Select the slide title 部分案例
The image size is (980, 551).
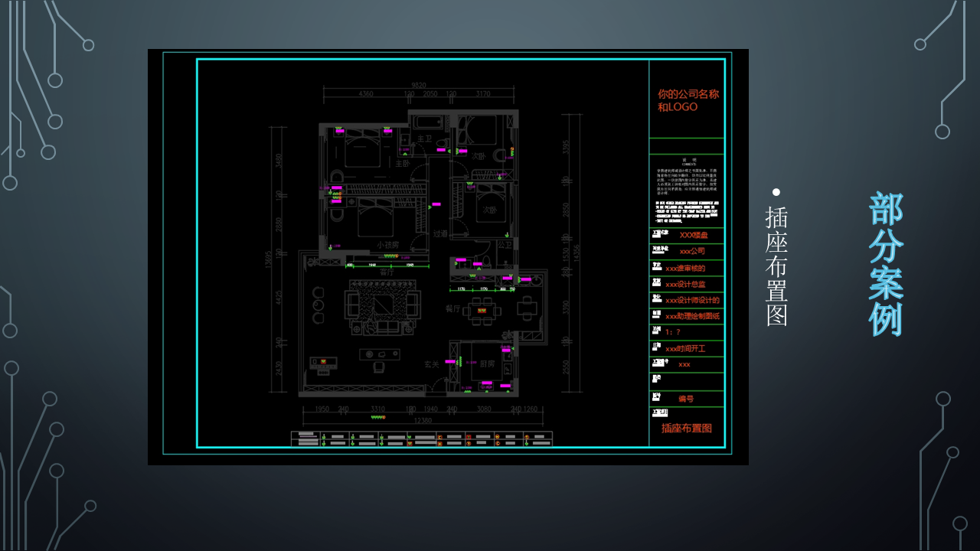coord(887,264)
